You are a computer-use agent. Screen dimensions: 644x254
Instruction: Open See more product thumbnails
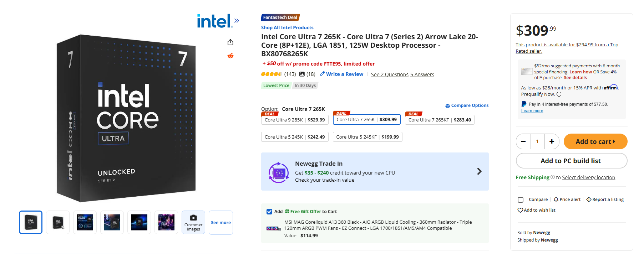click(220, 222)
